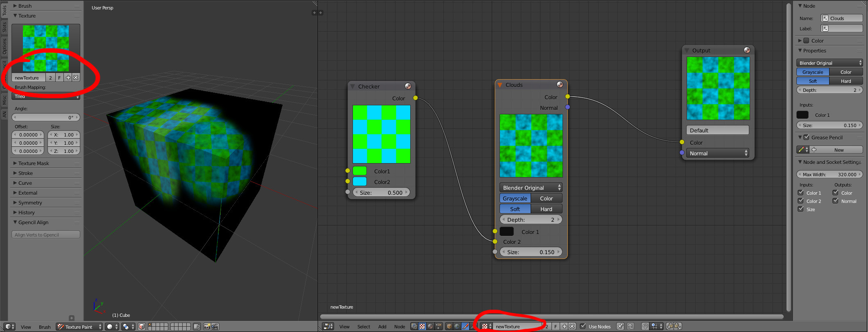The height and width of the screenshot is (332, 868).
Task: Select the compositing node tree type icon
Action: [414, 326]
